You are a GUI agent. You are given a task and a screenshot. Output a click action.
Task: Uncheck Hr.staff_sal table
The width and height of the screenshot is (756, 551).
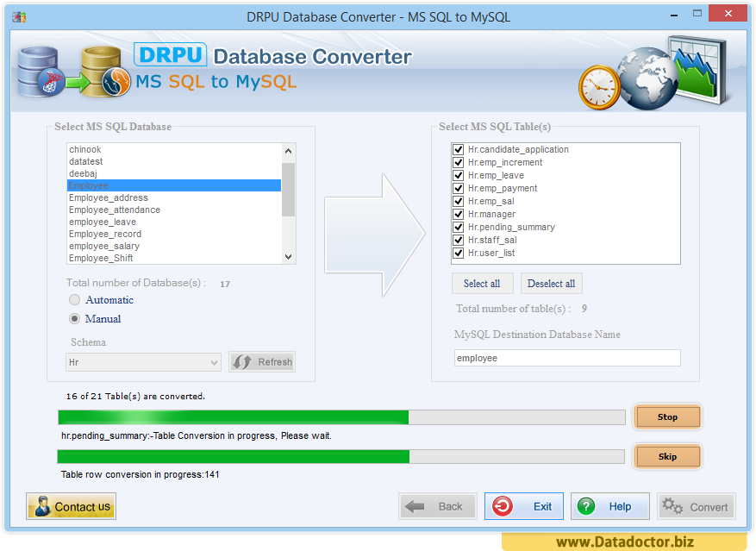(x=458, y=241)
